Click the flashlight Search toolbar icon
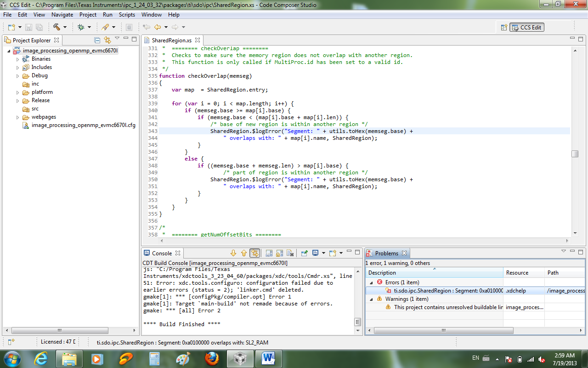 coord(105,28)
